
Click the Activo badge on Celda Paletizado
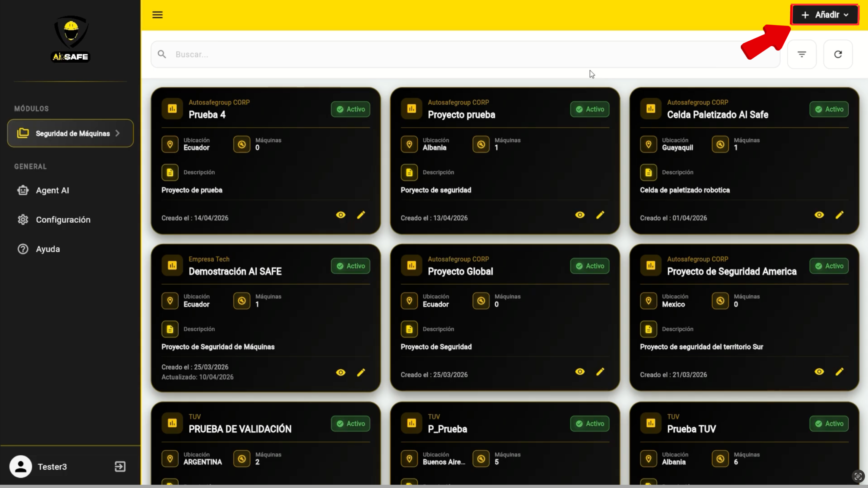coord(829,109)
